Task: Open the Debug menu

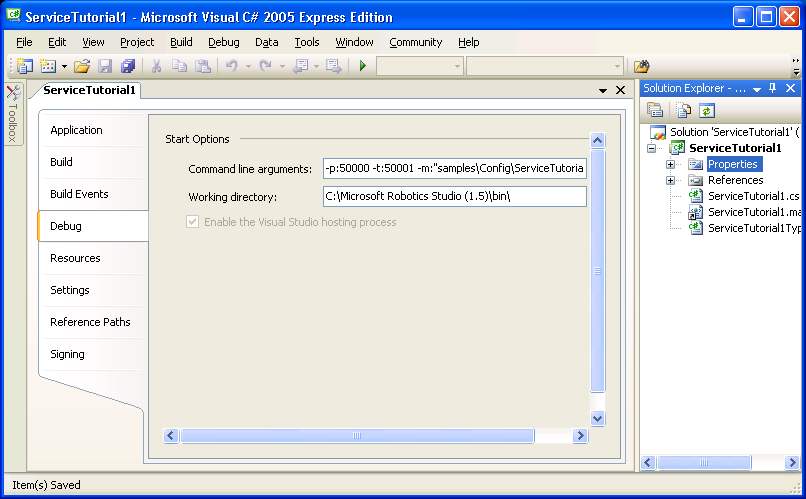Action: [224, 42]
